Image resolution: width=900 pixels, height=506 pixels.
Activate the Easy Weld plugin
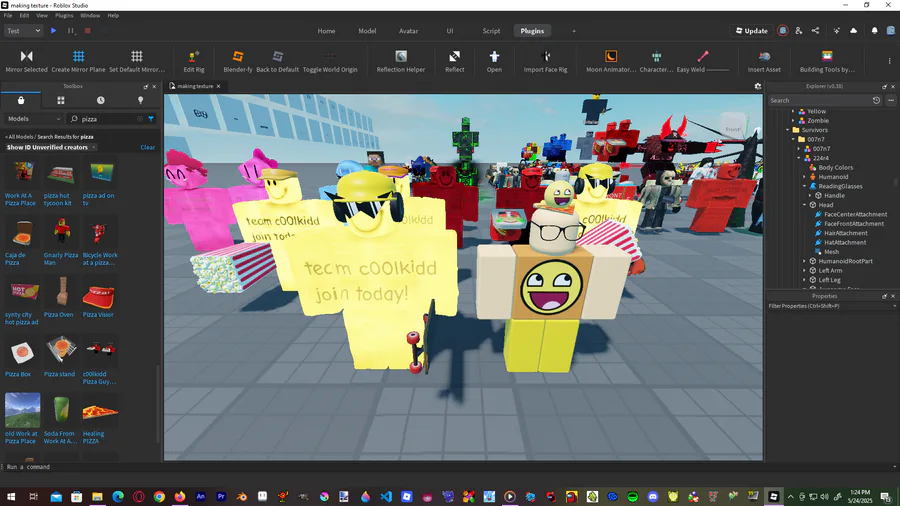pos(703,61)
